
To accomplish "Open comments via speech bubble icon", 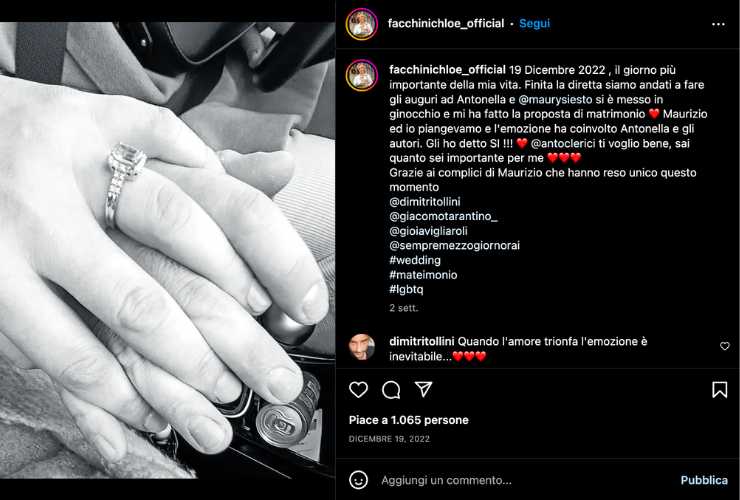I will coord(391,390).
